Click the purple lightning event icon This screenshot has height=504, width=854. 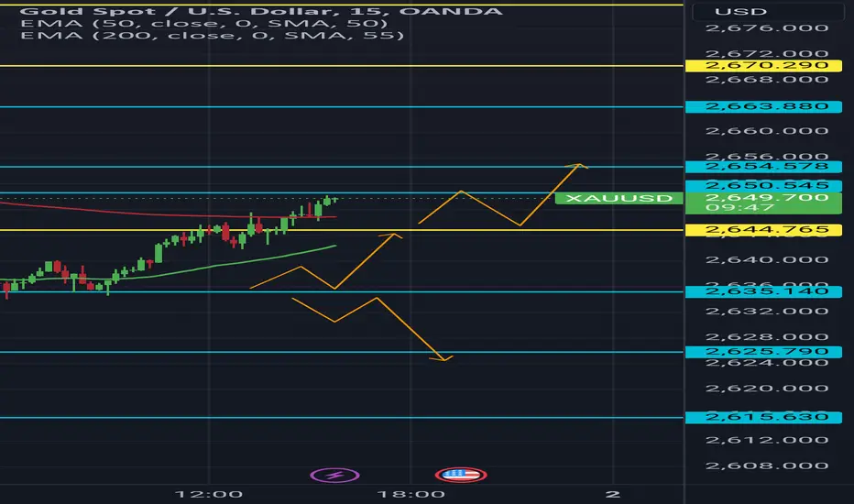[334, 475]
